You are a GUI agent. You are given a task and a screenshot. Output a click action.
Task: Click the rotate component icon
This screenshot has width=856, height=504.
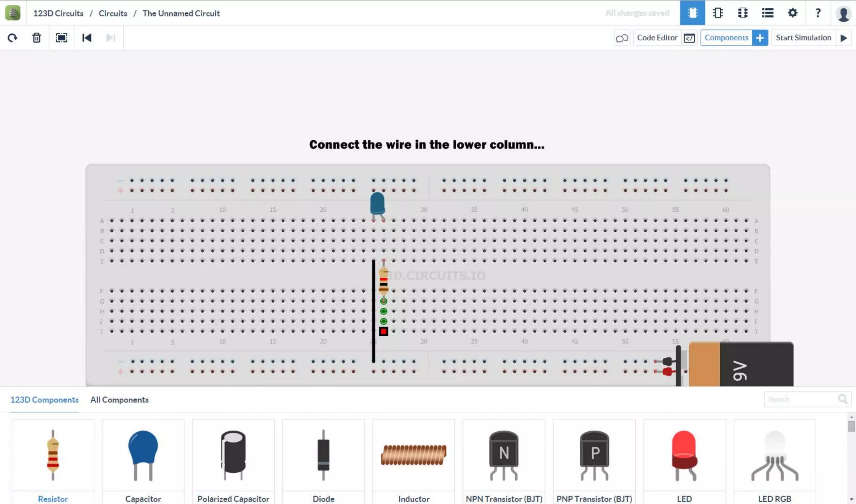pos(13,38)
